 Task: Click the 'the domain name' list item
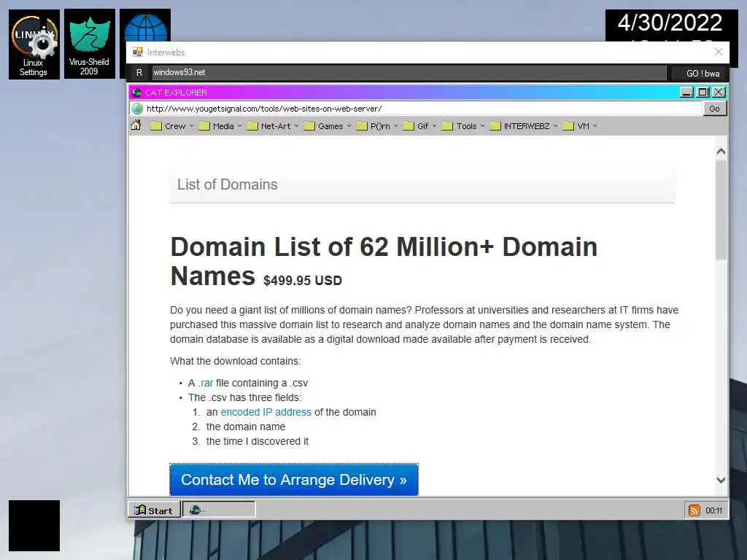pos(245,427)
